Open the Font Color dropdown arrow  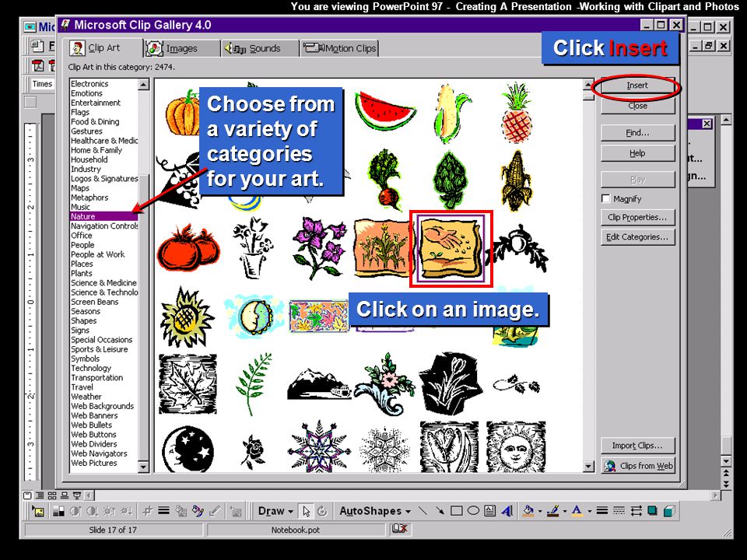pyautogui.click(x=590, y=511)
